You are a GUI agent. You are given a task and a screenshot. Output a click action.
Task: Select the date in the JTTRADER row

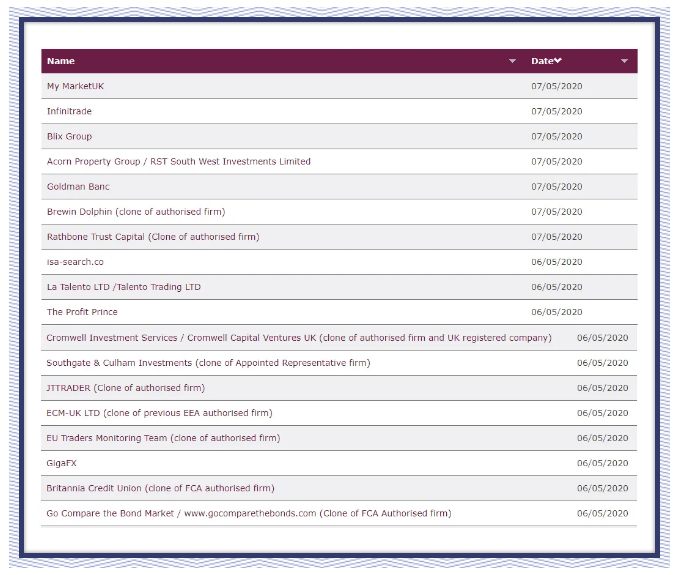(x=602, y=388)
